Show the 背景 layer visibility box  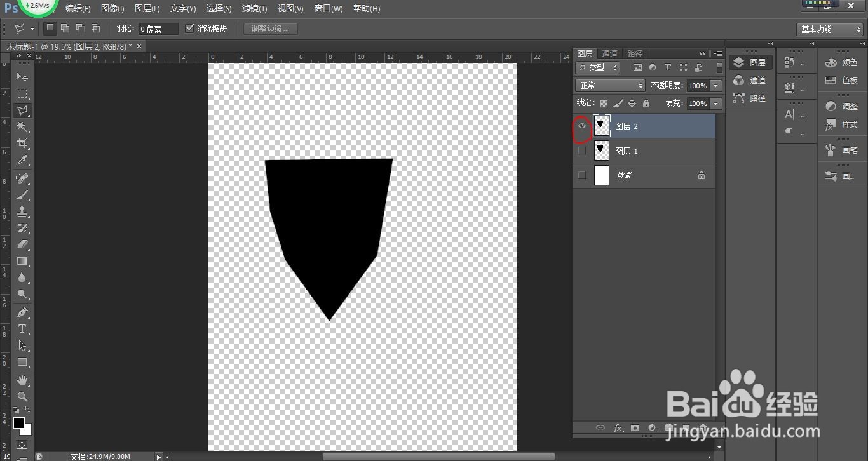coord(582,175)
